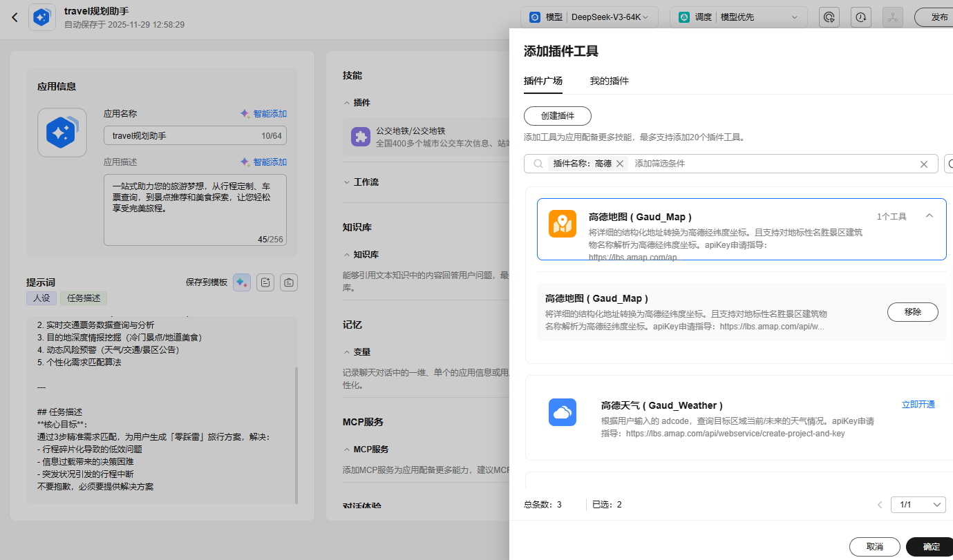Click the 1个工具 label on 高德地图 card
The height and width of the screenshot is (560, 953).
click(891, 217)
